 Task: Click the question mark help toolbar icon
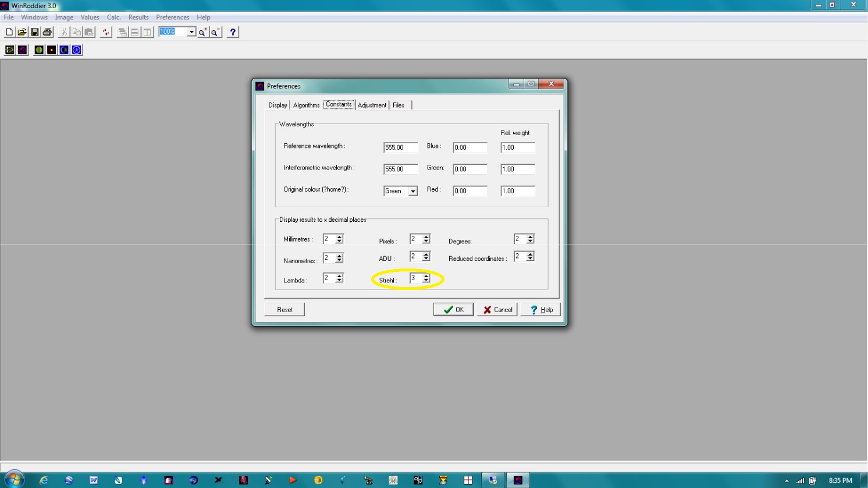[233, 32]
